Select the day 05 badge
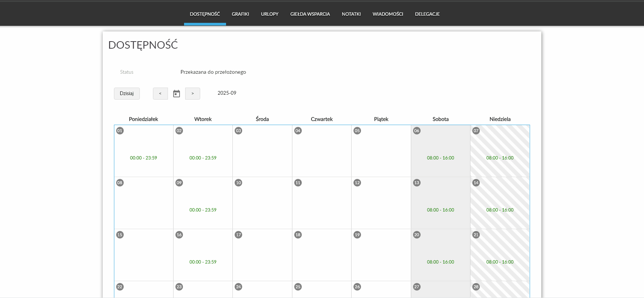Viewport: 644px width, 298px height. click(x=357, y=131)
